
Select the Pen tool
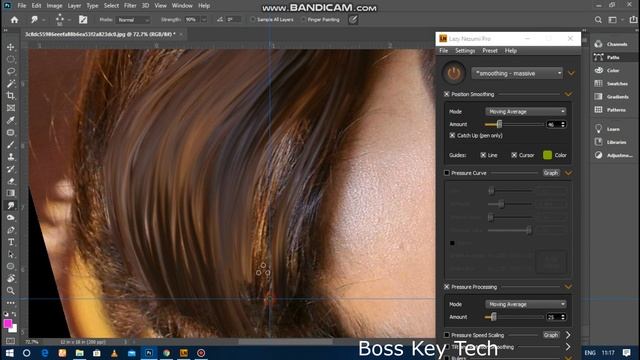pos(11,230)
